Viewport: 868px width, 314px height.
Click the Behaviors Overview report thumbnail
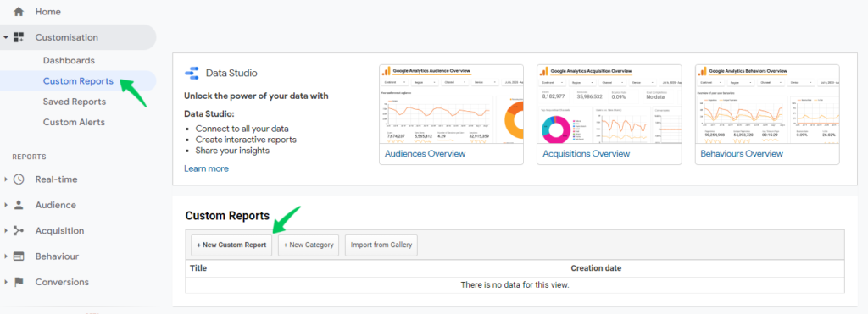[x=767, y=104]
